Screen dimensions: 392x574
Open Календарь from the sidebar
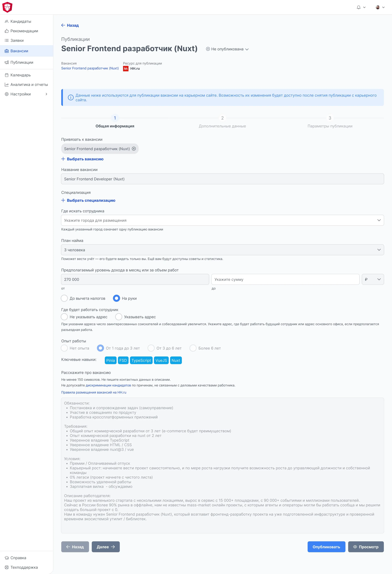click(x=21, y=75)
